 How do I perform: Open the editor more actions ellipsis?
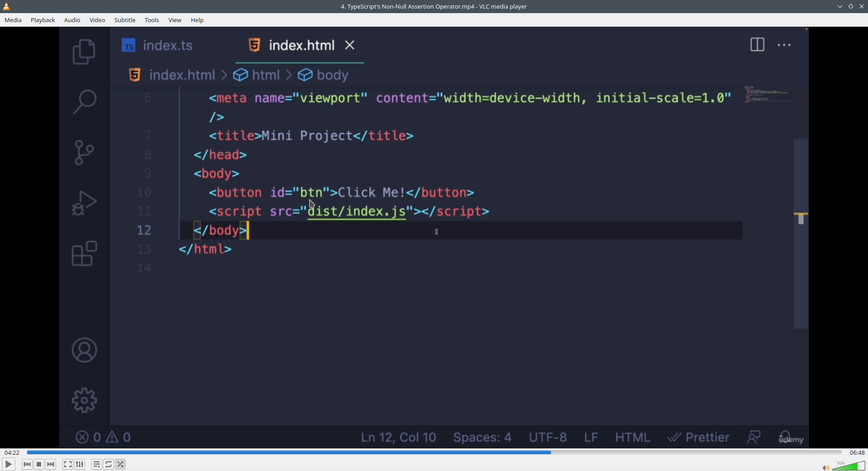tap(784, 45)
